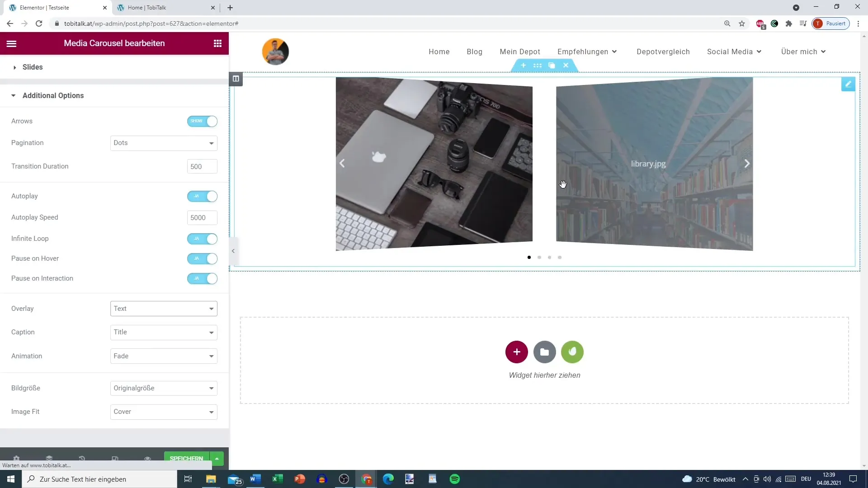Toggle the Autoplay switch off
The image size is (868, 488).
(203, 197)
